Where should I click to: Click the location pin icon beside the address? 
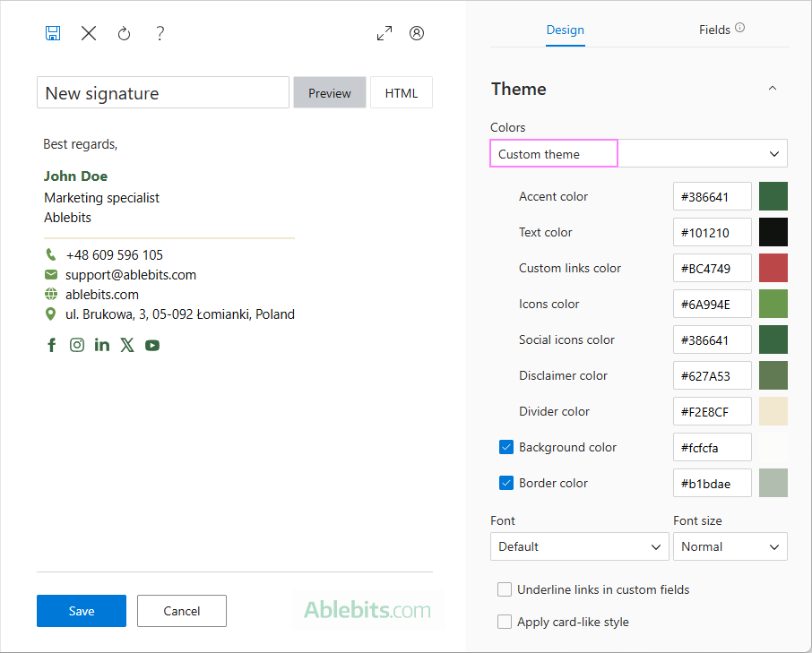(x=51, y=314)
